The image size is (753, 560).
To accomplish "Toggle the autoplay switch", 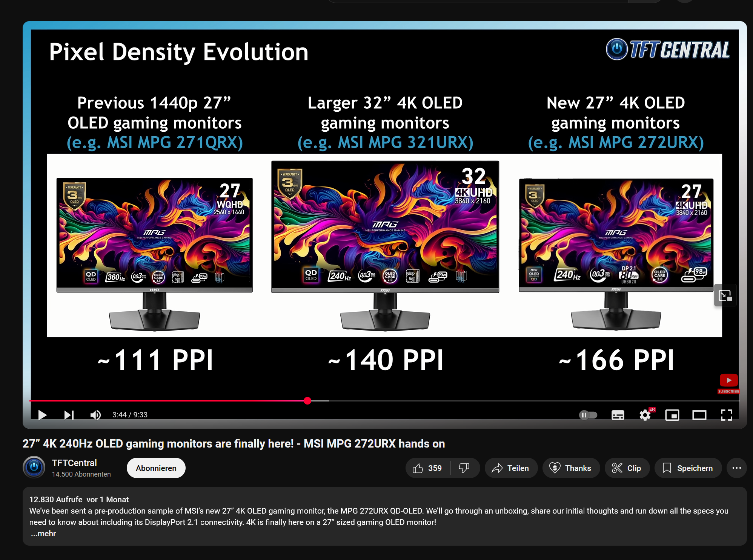I will click(588, 415).
